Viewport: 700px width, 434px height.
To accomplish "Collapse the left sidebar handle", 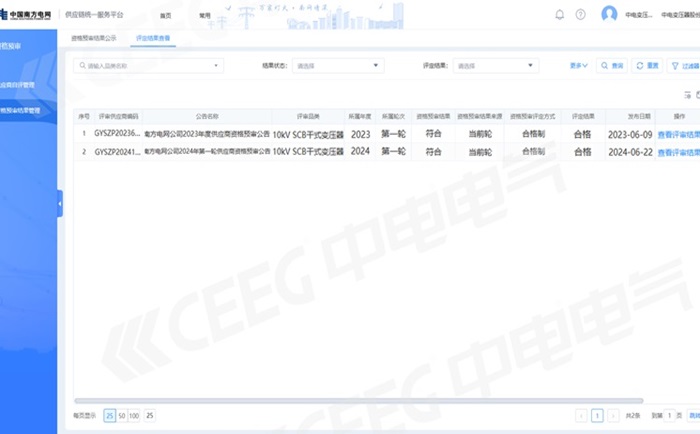I will [x=59, y=203].
